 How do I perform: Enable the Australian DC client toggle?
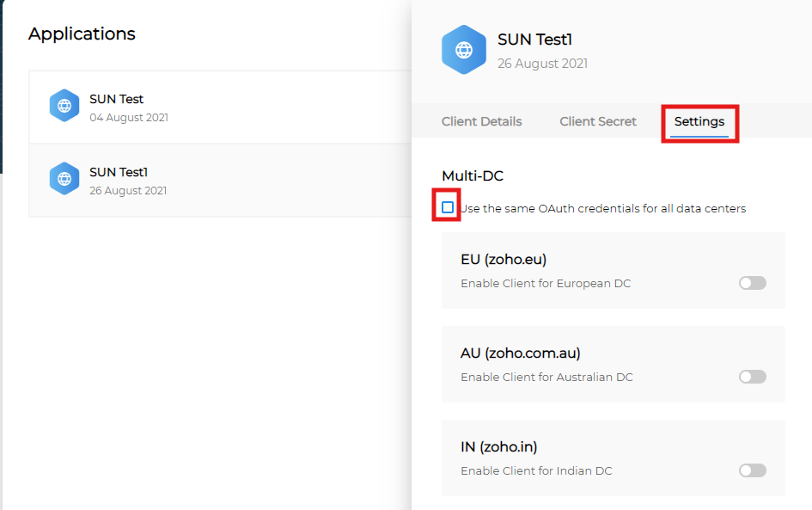[x=752, y=377]
